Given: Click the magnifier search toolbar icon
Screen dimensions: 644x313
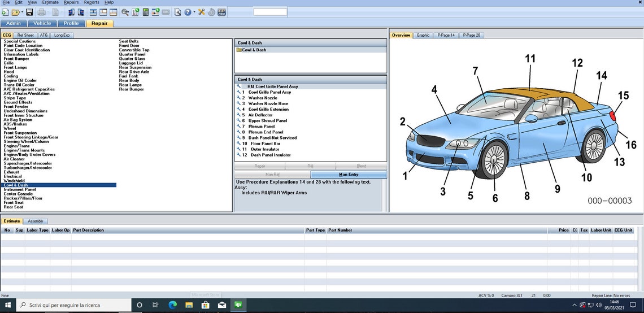Looking at the screenshot, I should [125, 12].
